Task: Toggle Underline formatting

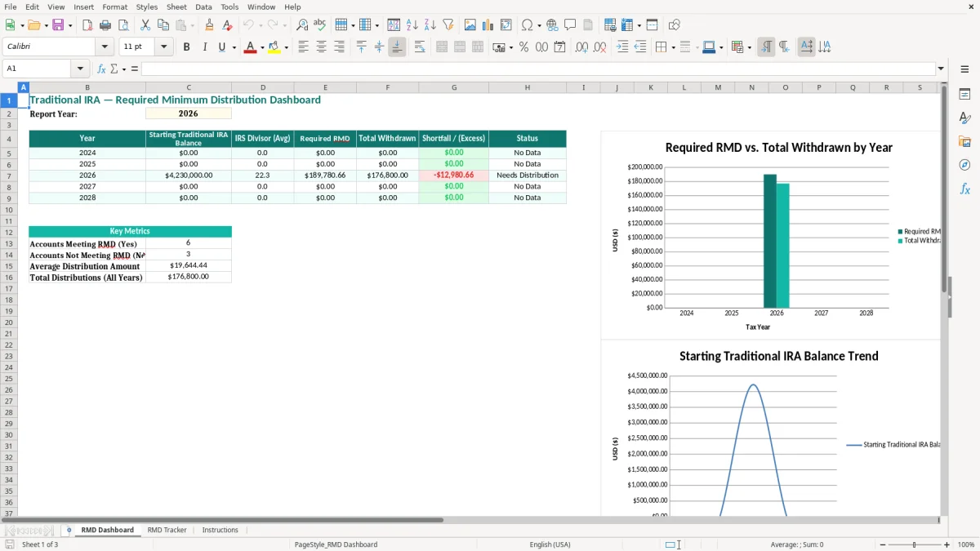Action: [x=221, y=47]
